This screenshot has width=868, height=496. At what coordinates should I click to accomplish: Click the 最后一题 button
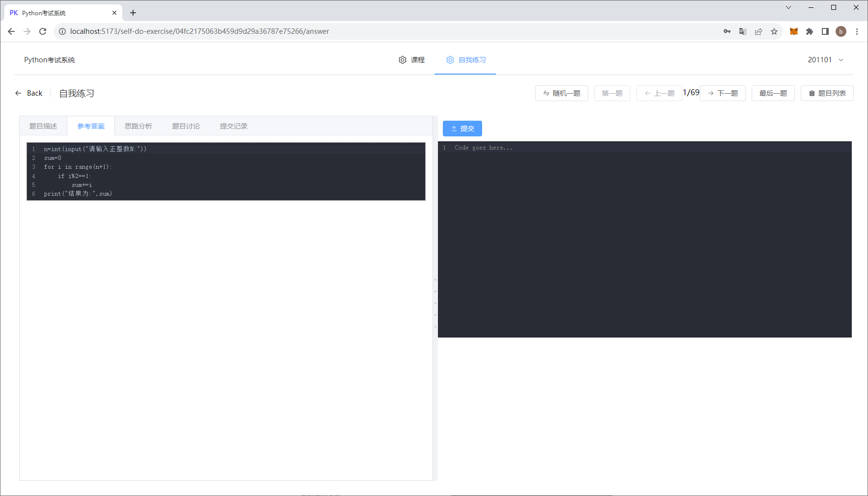(773, 93)
